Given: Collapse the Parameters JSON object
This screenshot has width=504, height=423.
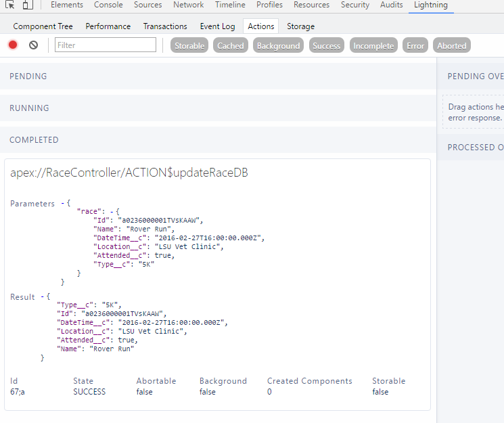Looking at the screenshot, I should click(x=62, y=203).
